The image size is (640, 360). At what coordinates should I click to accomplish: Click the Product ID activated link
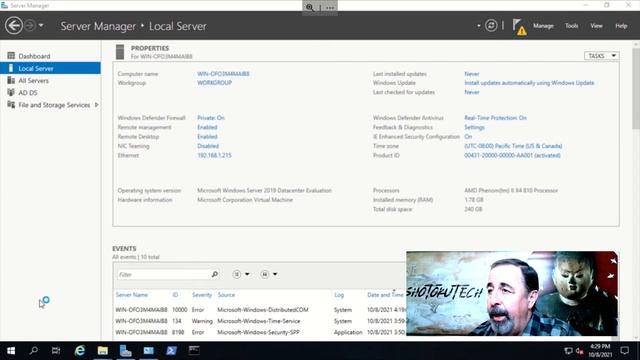click(512, 156)
